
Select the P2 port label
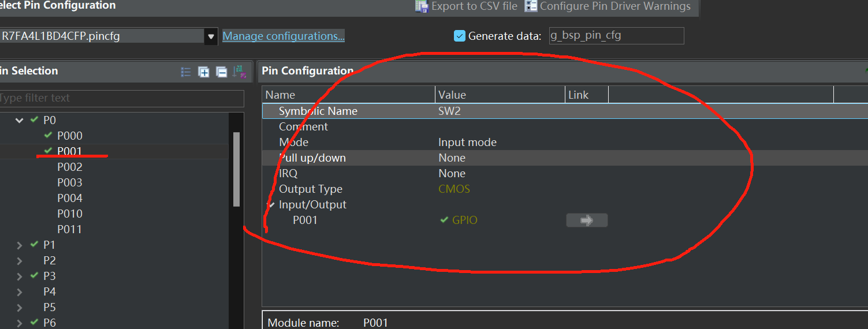[50, 260]
